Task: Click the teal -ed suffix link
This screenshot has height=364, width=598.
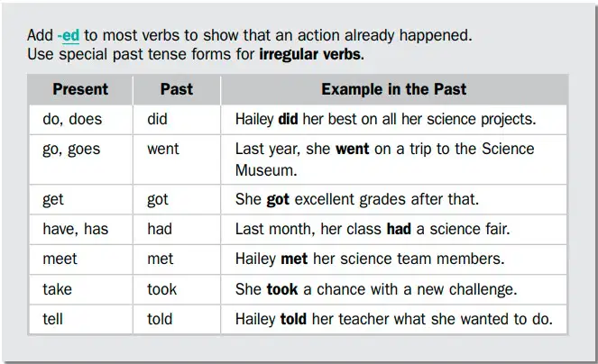Action: (x=69, y=36)
